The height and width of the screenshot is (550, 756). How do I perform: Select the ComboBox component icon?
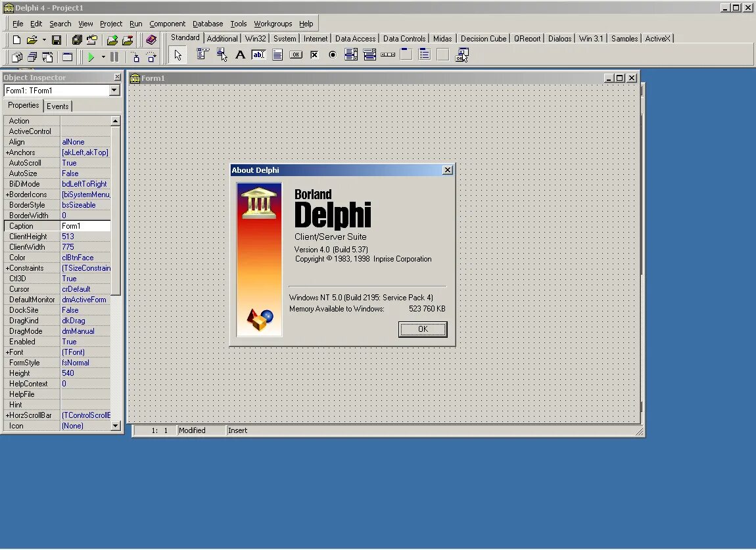[370, 55]
